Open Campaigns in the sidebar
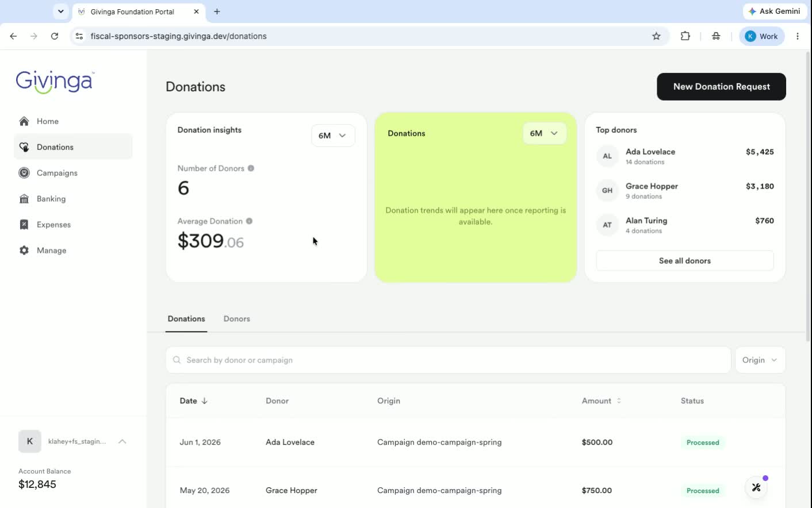The height and width of the screenshot is (508, 812). point(73,173)
